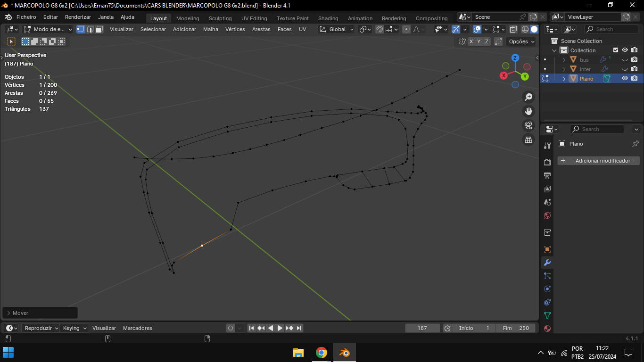Screen dimensions: 644x362
Task: Open the Reproduzir playback dropdown
Action: (41, 328)
